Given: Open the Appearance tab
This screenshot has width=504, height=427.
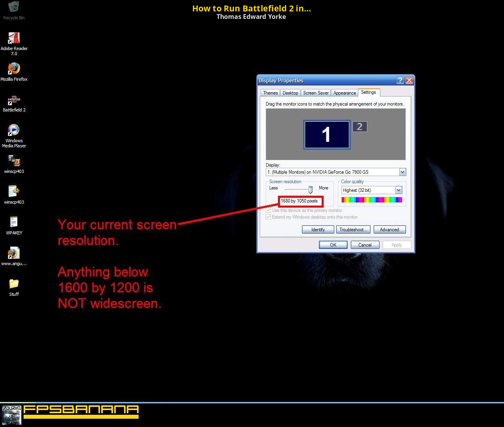Looking at the screenshot, I should point(345,93).
